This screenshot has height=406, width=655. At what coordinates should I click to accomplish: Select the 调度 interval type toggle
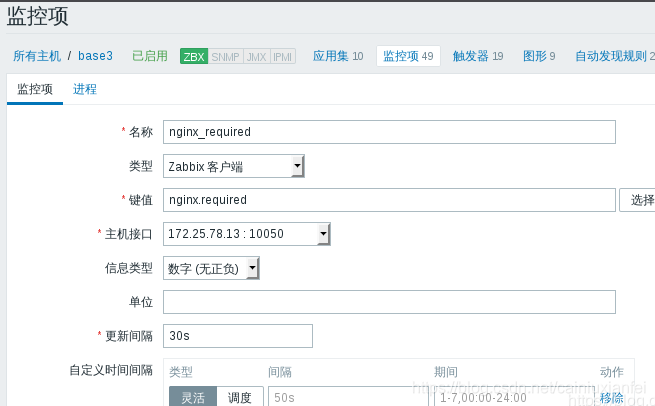click(240, 397)
